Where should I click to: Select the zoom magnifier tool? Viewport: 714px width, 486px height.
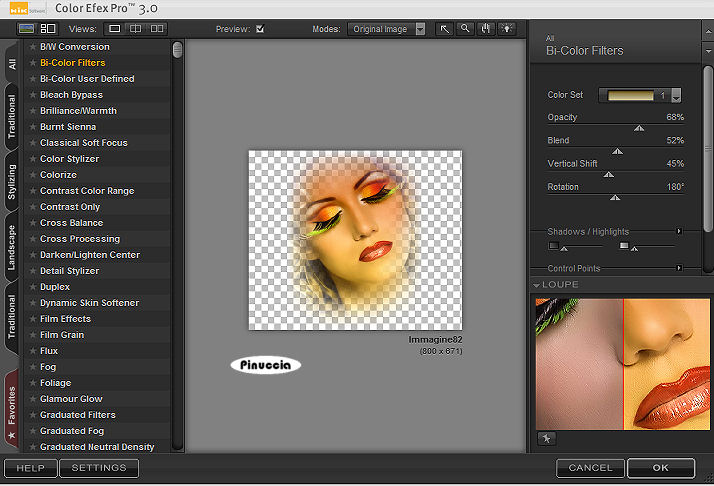[465, 29]
